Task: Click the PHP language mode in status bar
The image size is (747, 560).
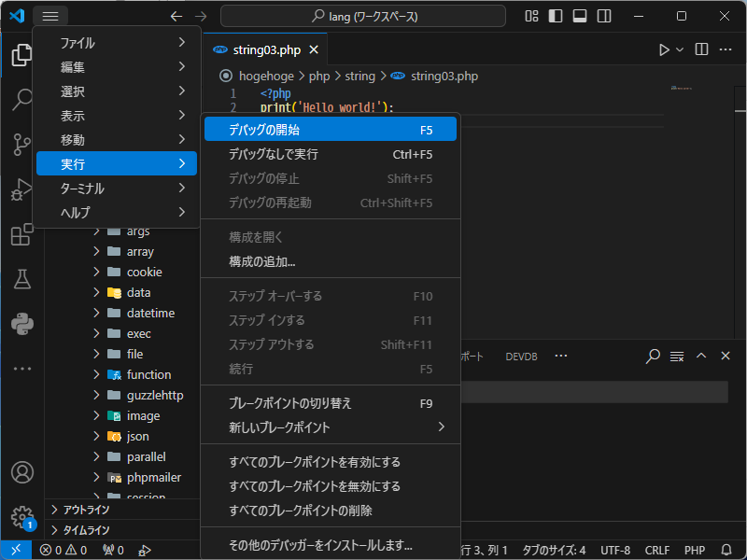Action: click(x=694, y=551)
